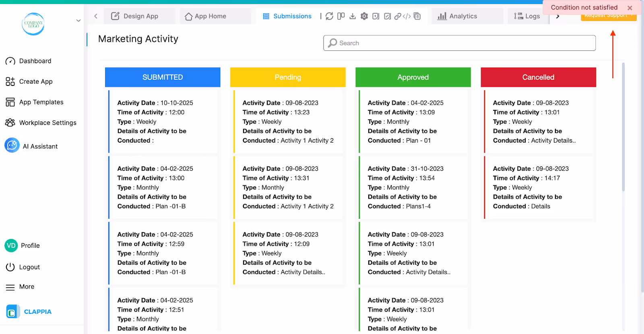644x334 pixels.
Task: Expand the More menu in sidebar
Action: (x=20, y=287)
